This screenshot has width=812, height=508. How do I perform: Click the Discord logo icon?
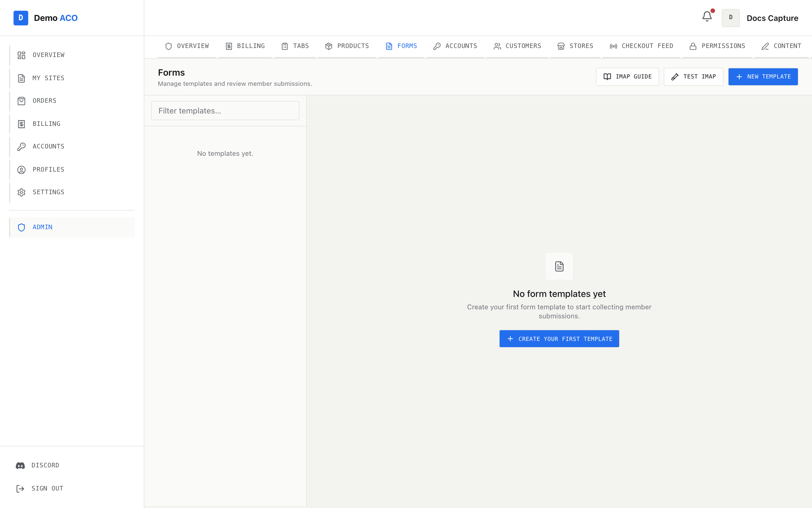coord(20,466)
